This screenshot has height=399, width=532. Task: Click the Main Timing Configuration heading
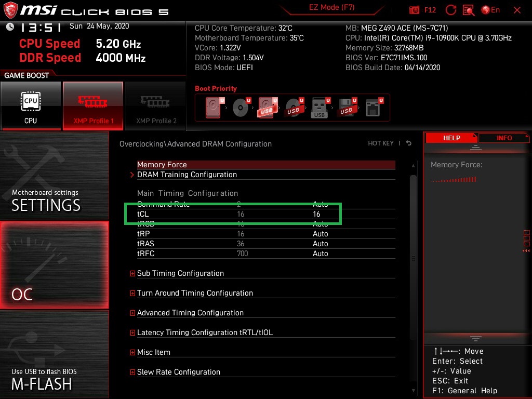point(187,193)
